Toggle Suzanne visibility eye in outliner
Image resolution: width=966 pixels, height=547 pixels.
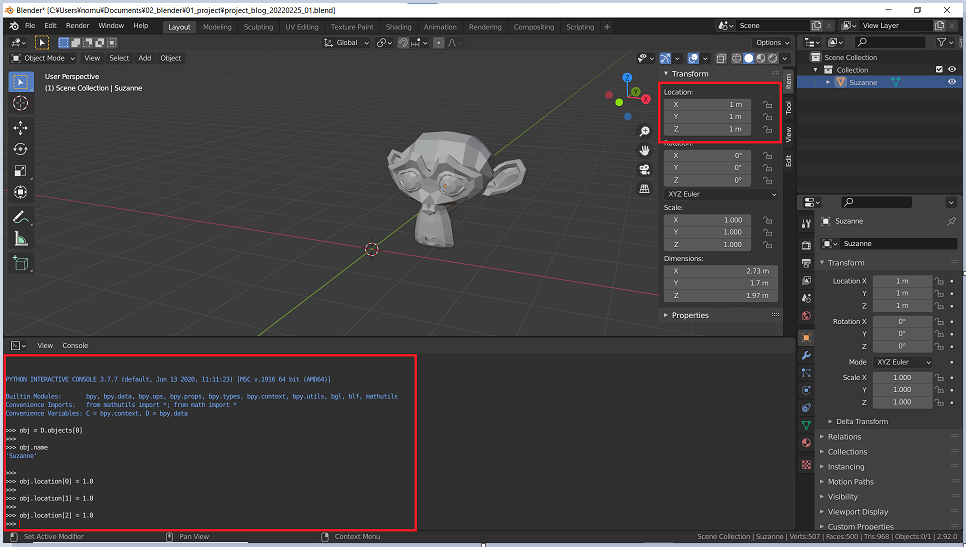[x=952, y=82]
